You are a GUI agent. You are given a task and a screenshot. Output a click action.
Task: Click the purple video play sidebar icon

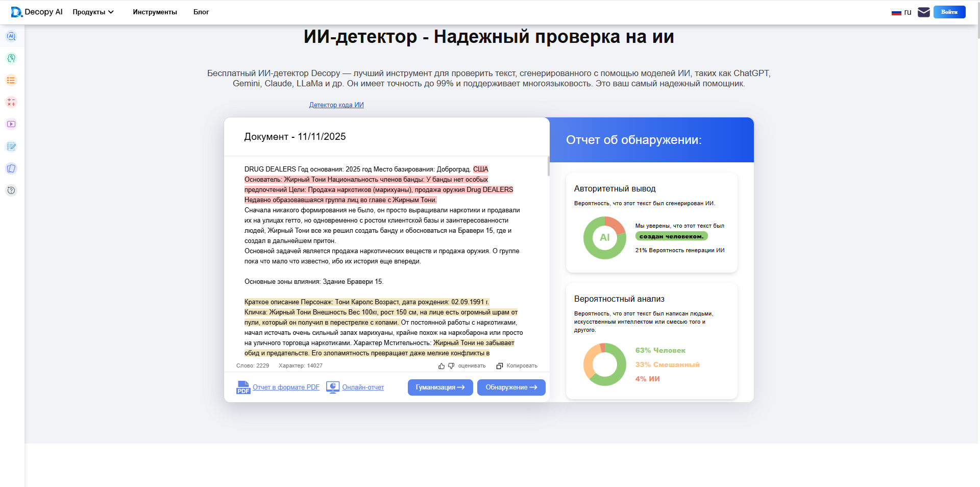(11, 124)
